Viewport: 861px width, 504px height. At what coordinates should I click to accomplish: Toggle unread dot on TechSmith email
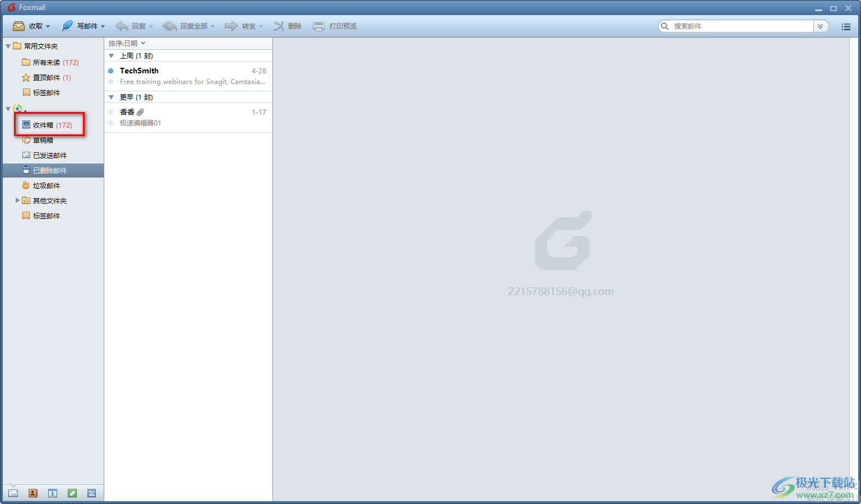[x=111, y=71]
